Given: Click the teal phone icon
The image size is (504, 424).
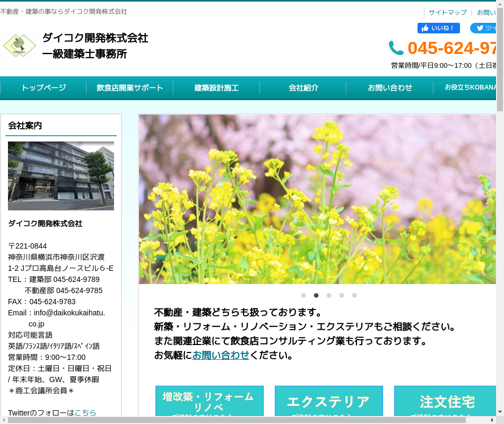Looking at the screenshot, I should point(396,48).
